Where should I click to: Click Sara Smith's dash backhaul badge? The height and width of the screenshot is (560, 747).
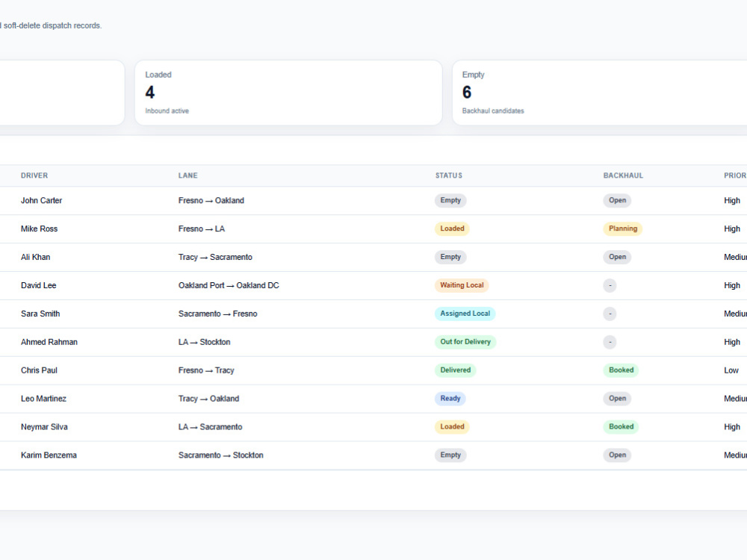click(x=610, y=314)
